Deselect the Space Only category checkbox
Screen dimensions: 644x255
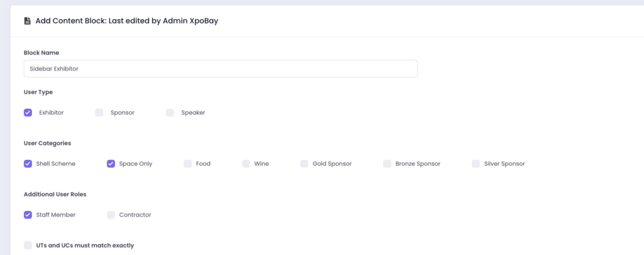tap(111, 164)
